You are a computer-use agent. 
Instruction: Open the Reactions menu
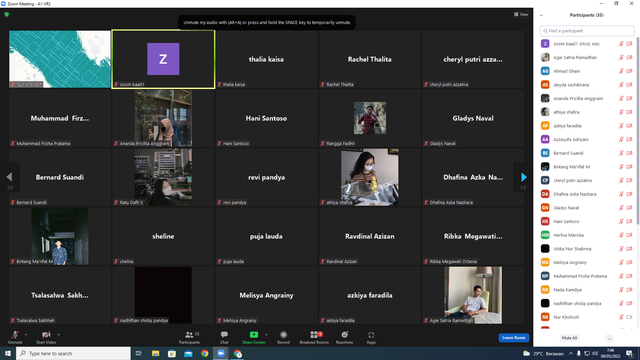point(344,337)
